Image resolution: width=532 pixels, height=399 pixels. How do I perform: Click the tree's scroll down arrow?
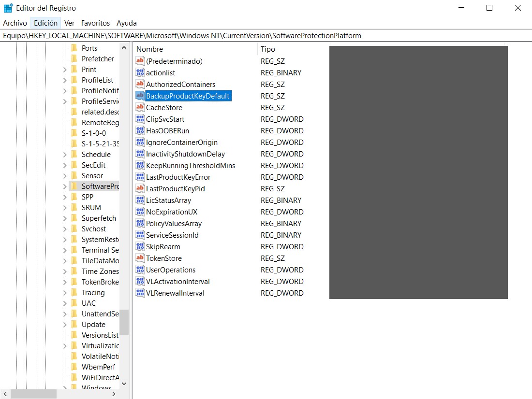pos(124,384)
